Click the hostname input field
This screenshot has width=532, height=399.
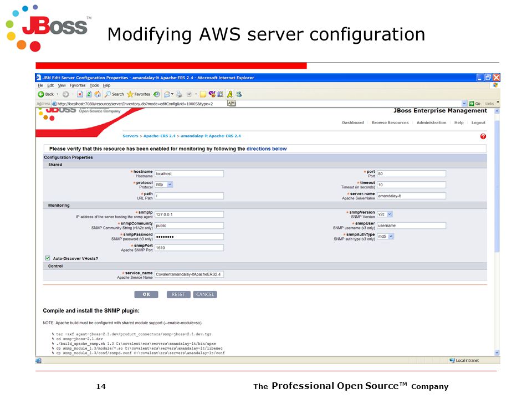pyautogui.click(x=190, y=173)
